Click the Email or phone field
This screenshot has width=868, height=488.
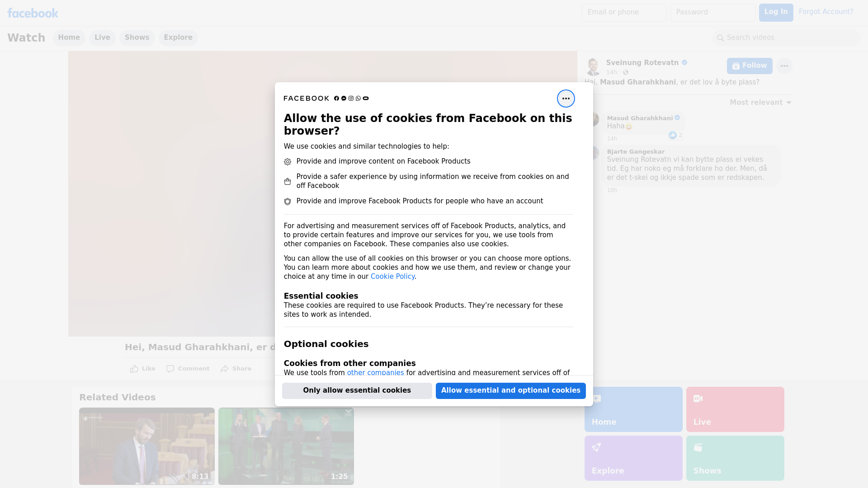624,13
